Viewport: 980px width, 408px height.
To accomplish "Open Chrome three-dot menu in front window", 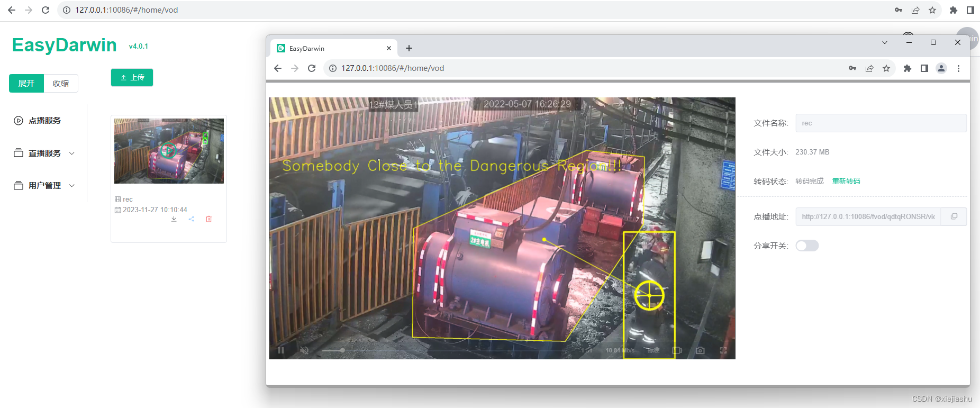I will 958,68.
